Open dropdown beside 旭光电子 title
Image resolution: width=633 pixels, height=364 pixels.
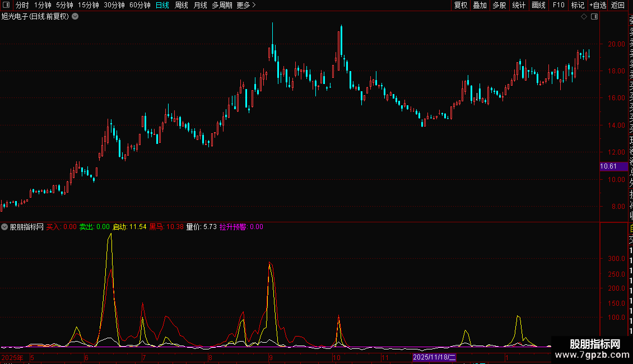(75, 17)
